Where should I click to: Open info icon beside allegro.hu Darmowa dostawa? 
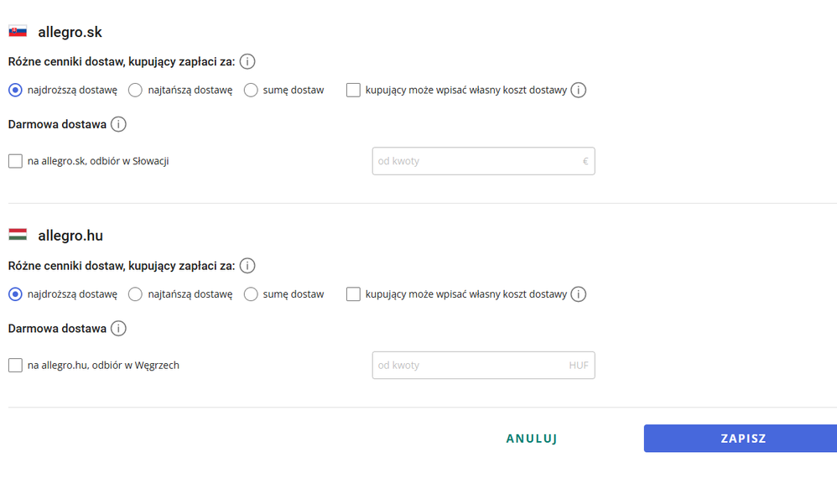[x=118, y=329]
